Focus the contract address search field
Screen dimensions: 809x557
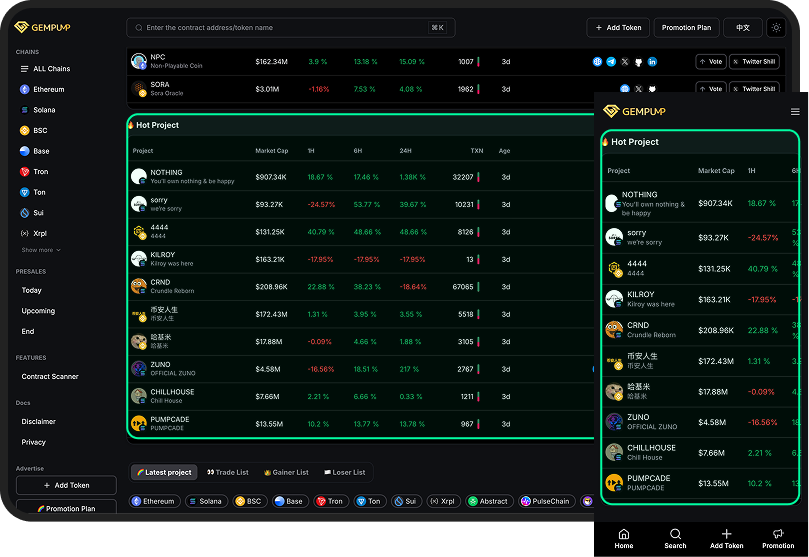click(290, 27)
